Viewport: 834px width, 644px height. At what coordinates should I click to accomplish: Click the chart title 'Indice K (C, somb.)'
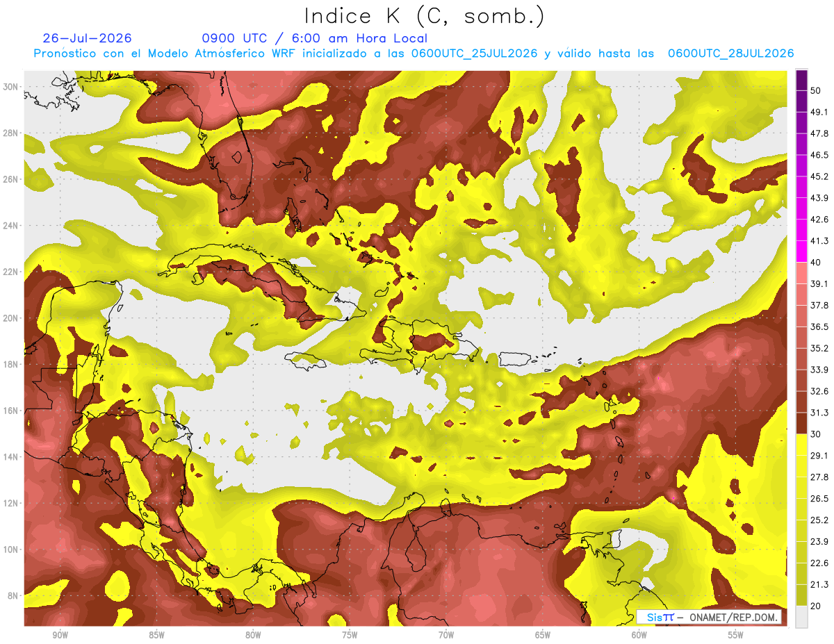424,16
